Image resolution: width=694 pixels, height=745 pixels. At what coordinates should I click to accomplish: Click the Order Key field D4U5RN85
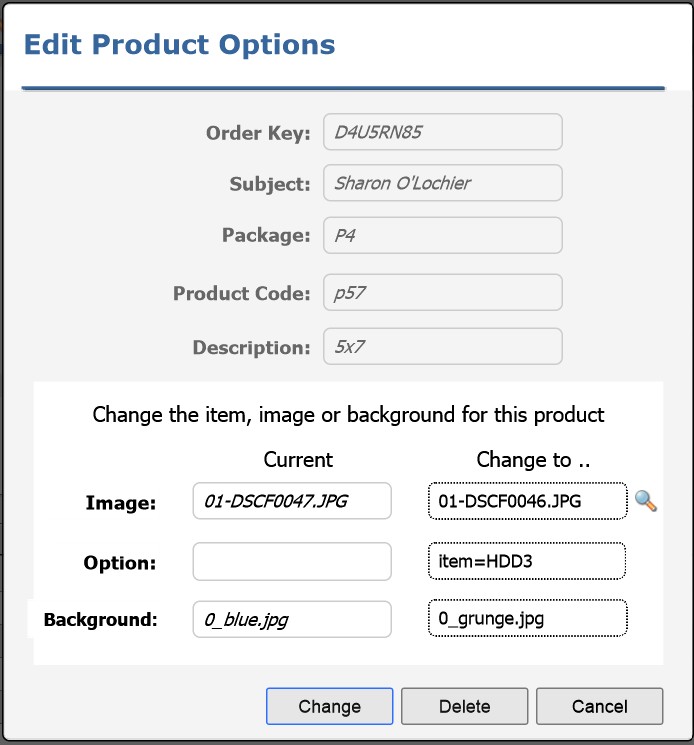[442, 132]
